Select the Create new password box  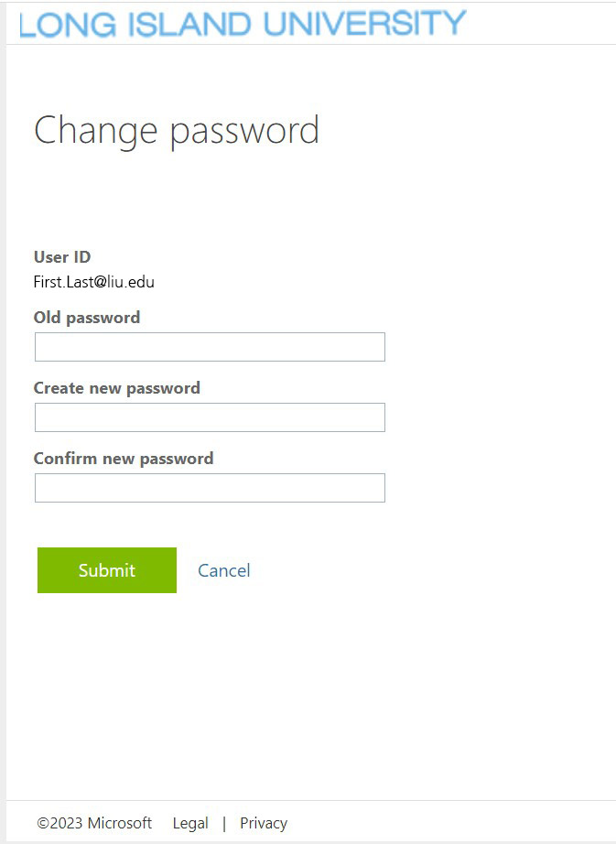(210, 417)
